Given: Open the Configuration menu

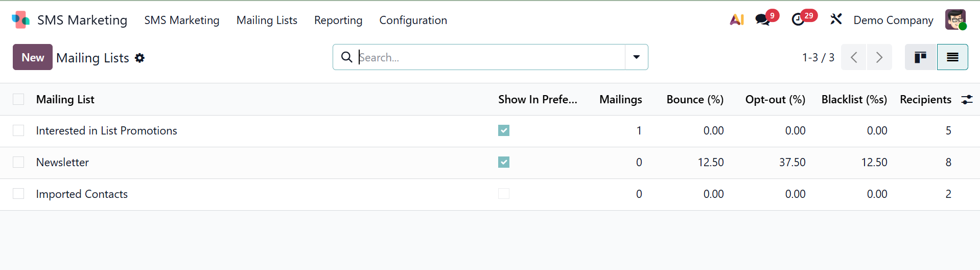Looking at the screenshot, I should tap(413, 20).
